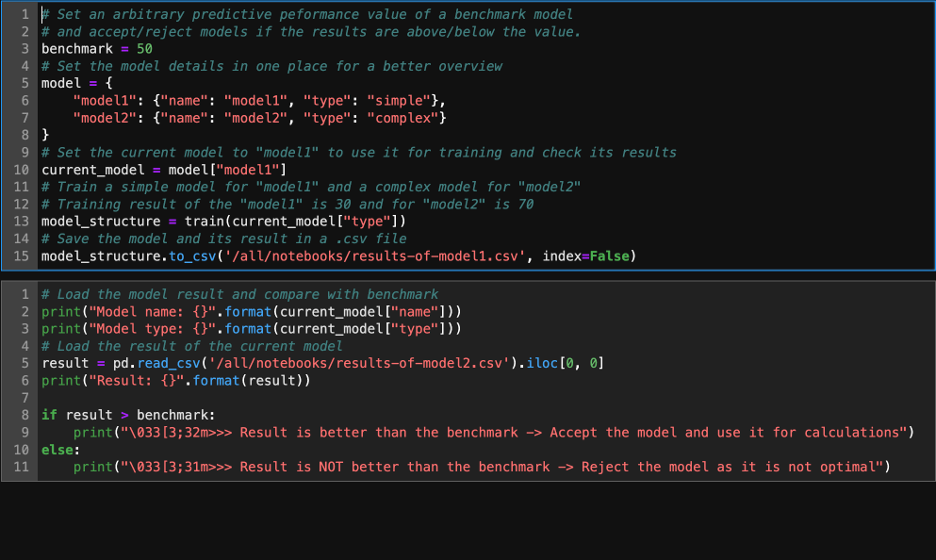Image resolution: width=936 pixels, height=560 pixels.
Task: Click the "Accept the model" print string
Action: pos(517,432)
